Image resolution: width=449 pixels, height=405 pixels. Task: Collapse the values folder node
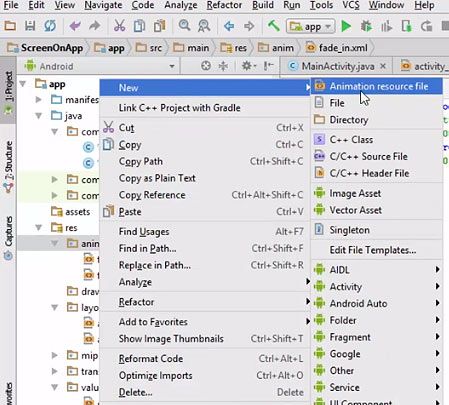point(55,387)
